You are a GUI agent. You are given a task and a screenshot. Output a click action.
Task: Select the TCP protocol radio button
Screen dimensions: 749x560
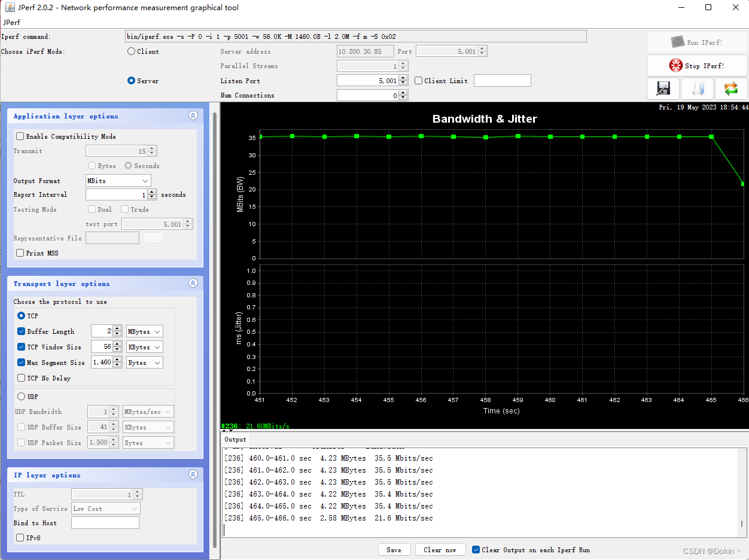tap(22, 316)
